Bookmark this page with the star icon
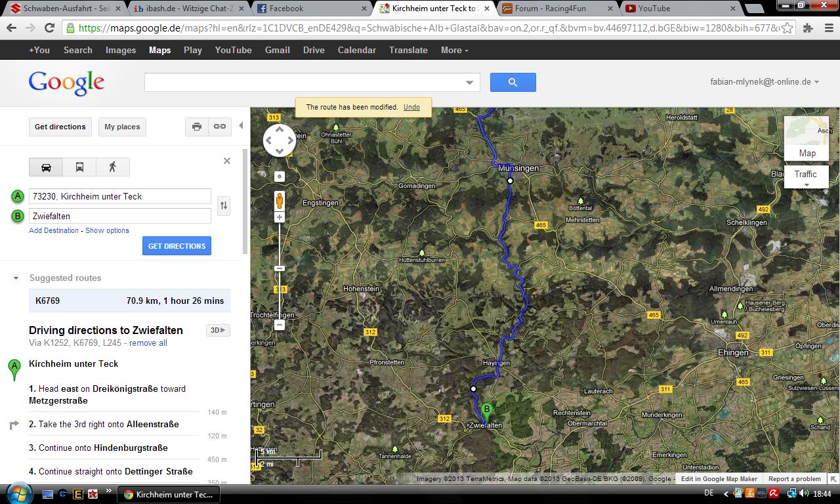This screenshot has width=840, height=504. tap(787, 28)
